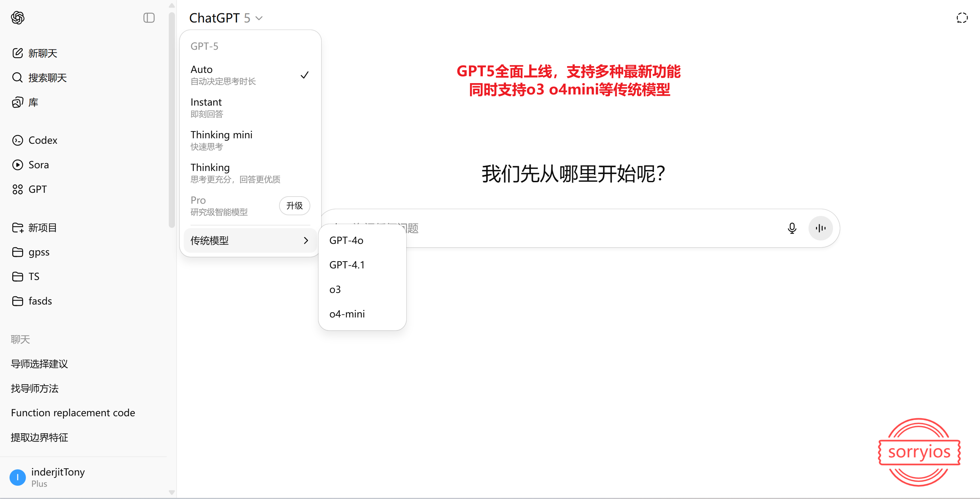980x499 pixels.
Task: Click the GPT grid icon
Action: click(17, 189)
